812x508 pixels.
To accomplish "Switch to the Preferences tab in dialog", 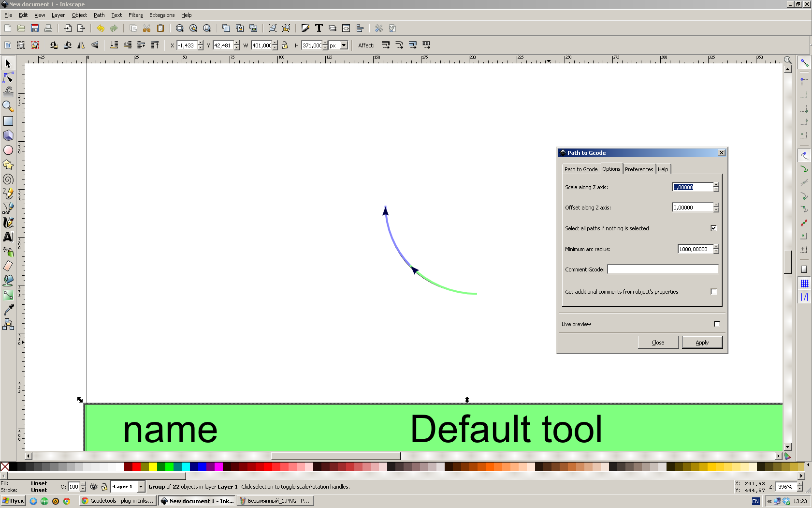I will tap(639, 169).
